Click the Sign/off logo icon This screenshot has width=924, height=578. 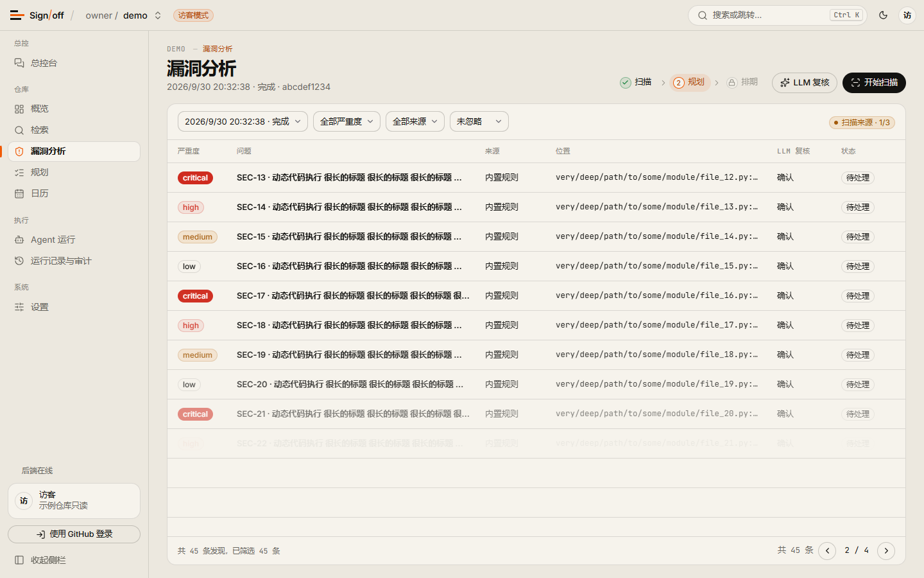(17, 15)
